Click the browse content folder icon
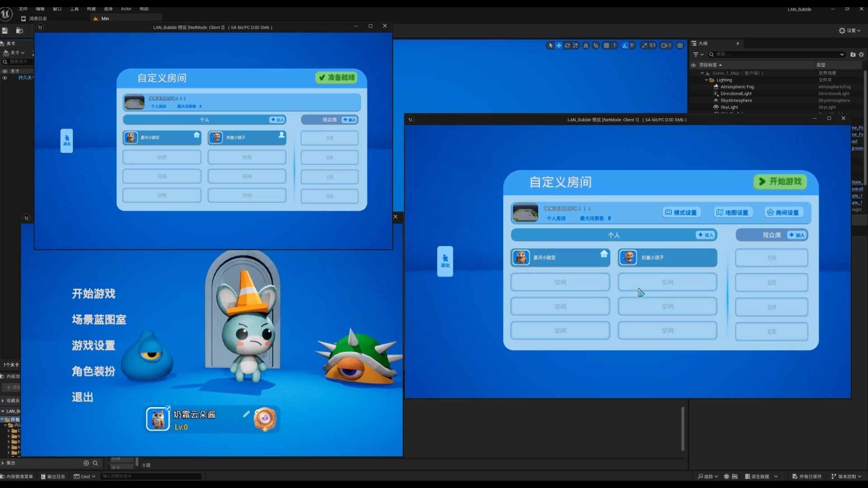868x488 pixels. [19, 31]
